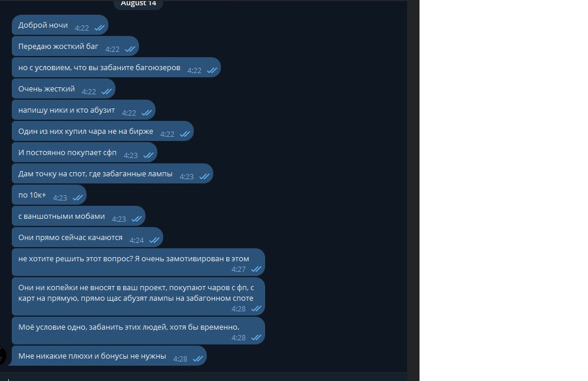Click the 'Дам точку на спот' message
588x381 pixels.
[113, 174]
